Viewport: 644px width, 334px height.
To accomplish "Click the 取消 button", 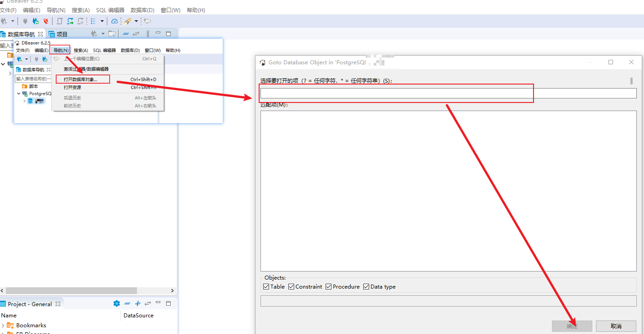I will (x=616, y=326).
